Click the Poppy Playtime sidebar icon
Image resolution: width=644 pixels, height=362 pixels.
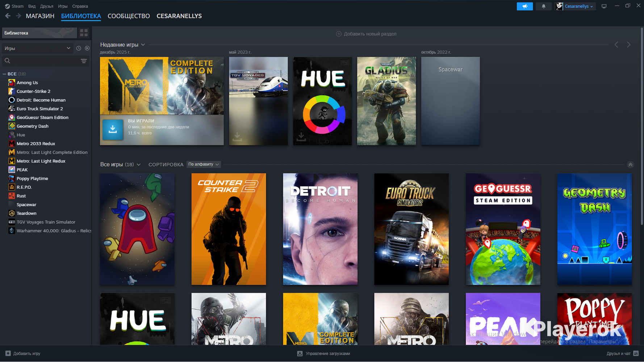(x=12, y=178)
